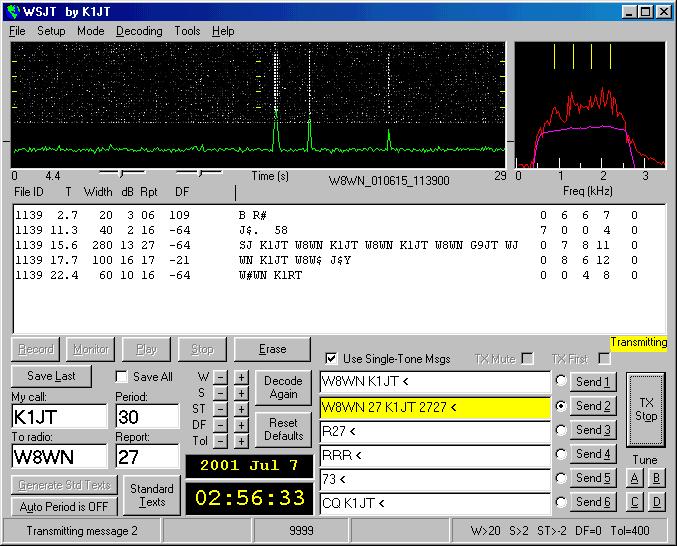
Task: Decrease the W parameter with minus
Action: click(220, 377)
